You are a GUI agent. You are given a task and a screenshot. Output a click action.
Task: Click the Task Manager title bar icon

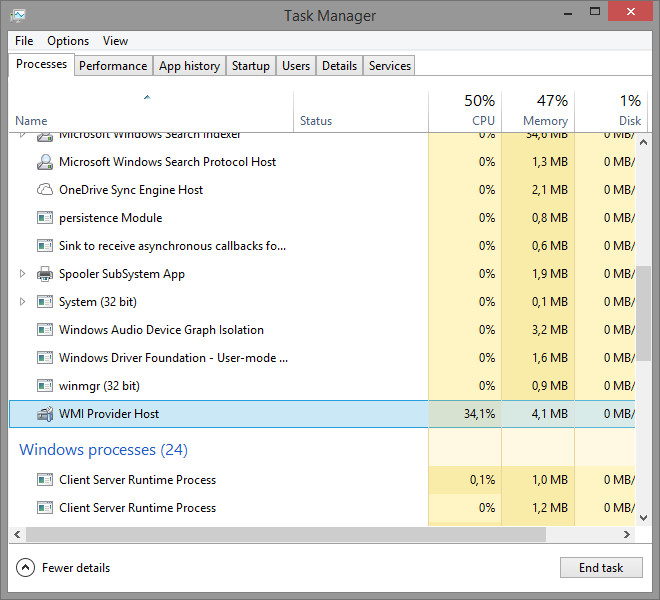(18, 16)
